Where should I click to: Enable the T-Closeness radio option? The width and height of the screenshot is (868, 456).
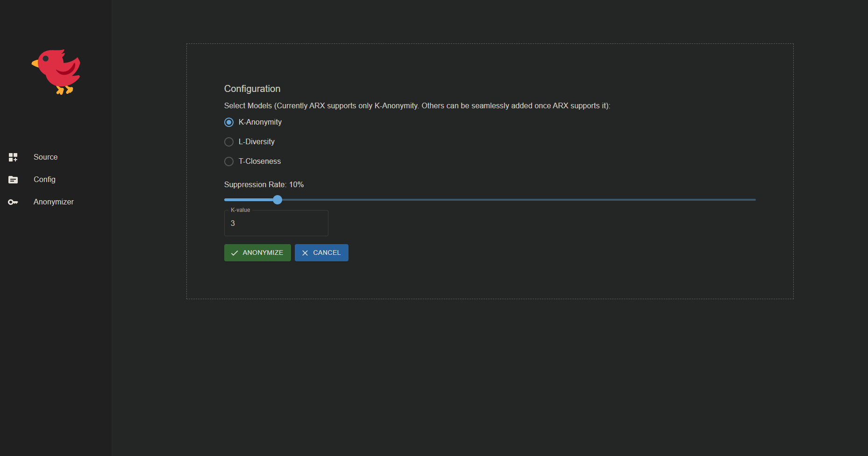coord(229,161)
